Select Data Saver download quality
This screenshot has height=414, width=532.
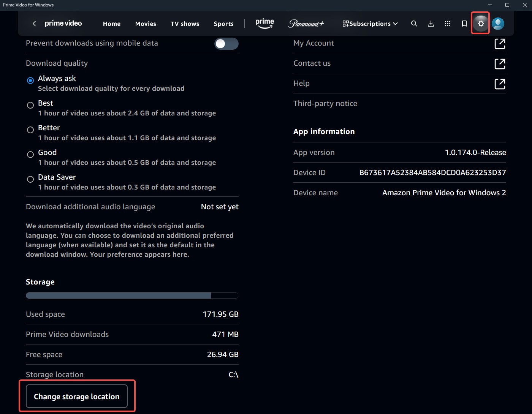[x=30, y=179]
